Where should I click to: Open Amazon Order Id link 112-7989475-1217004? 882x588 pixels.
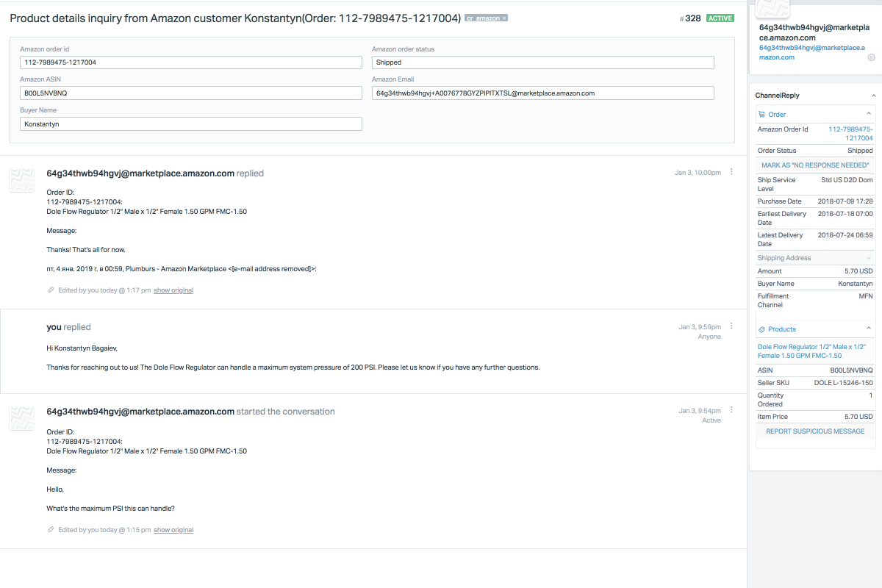pyautogui.click(x=850, y=134)
